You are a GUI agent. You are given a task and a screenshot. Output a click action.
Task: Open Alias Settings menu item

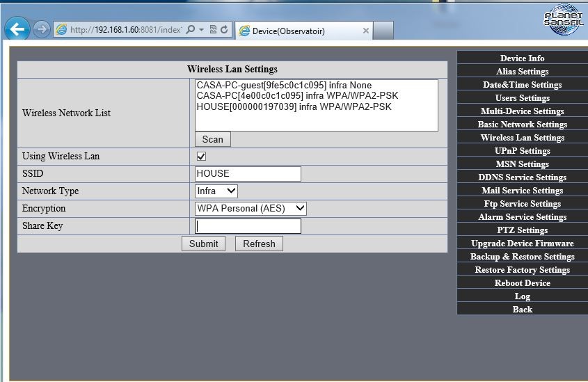[x=523, y=71]
